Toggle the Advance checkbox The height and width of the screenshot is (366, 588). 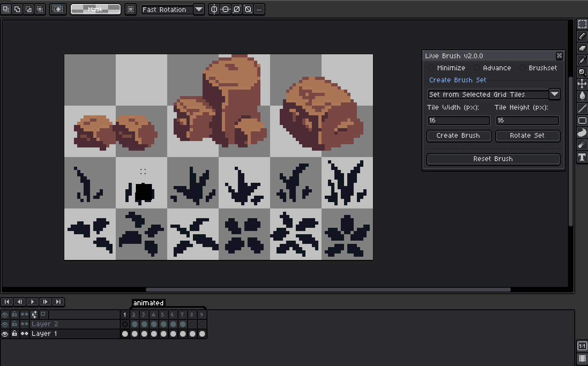tap(477, 68)
